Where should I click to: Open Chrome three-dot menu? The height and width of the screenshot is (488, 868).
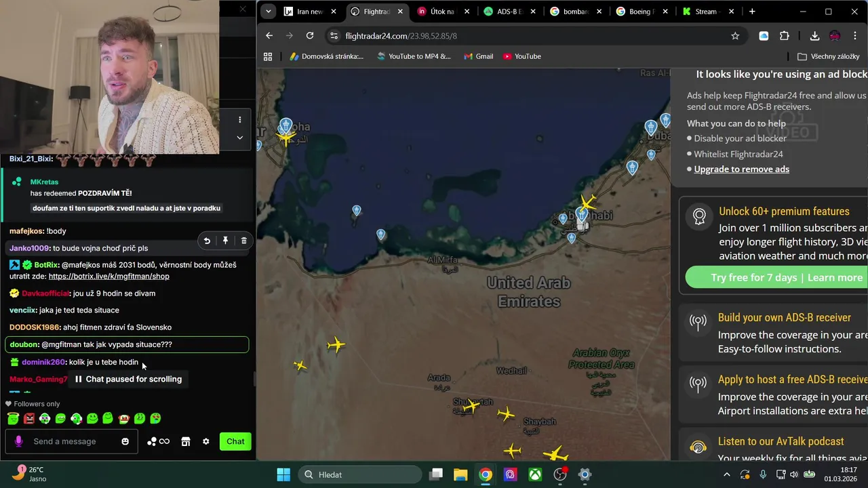[855, 36]
